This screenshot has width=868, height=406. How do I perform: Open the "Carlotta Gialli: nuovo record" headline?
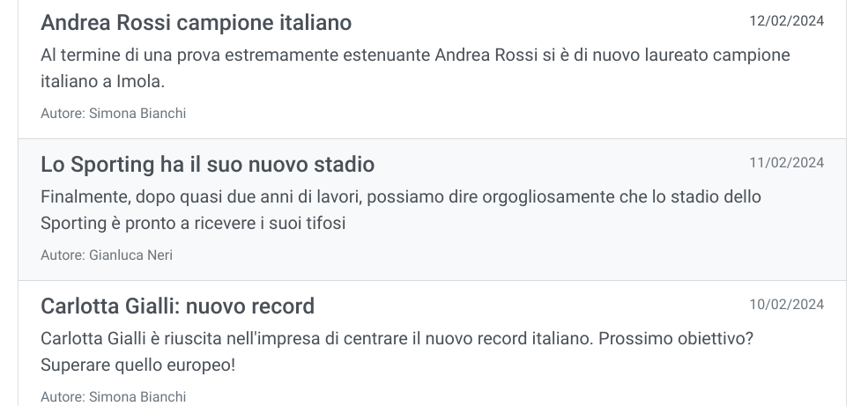coord(177,306)
